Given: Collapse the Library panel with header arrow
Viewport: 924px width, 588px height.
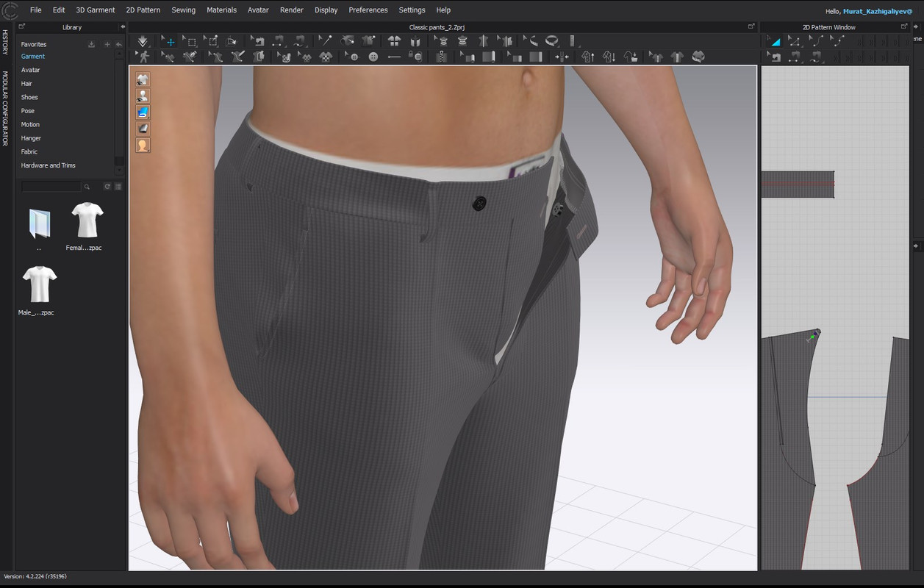Looking at the screenshot, I should coord(123,27).
